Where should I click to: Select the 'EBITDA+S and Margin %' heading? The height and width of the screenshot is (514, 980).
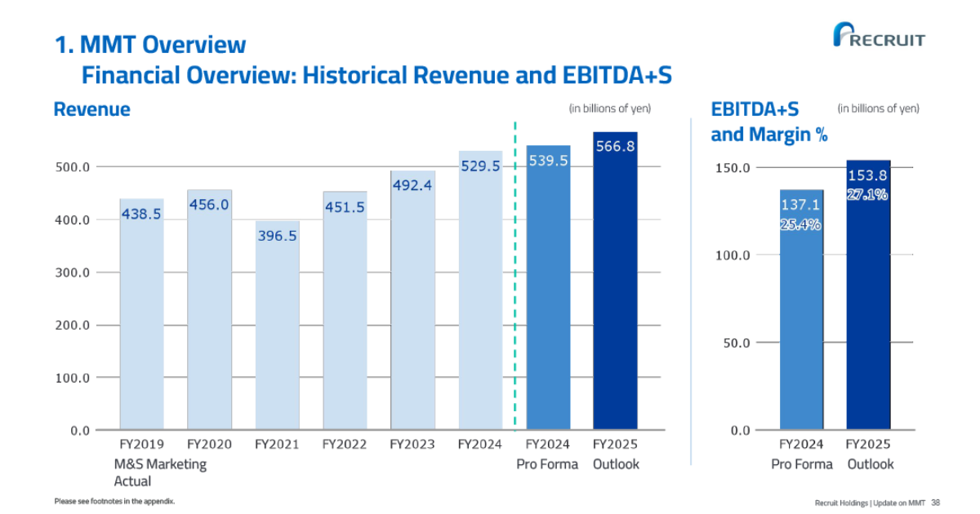(768, 122)
